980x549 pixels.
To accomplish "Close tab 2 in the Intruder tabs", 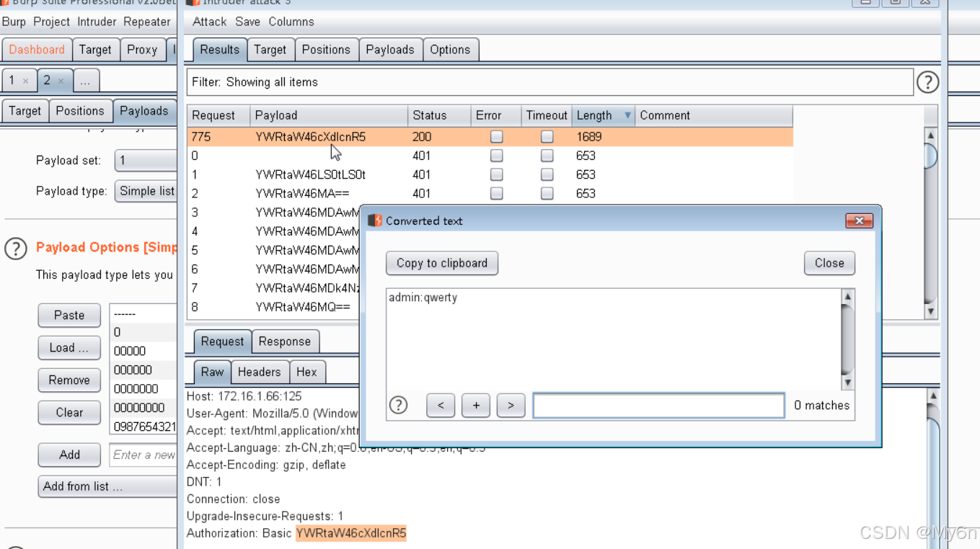I will pos(61,81).
